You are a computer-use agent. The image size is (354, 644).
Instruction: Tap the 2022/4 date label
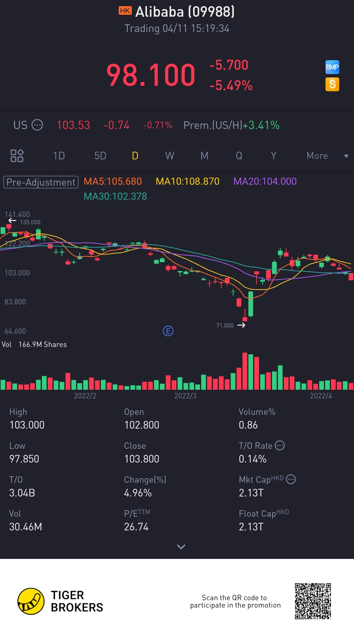pyautogui.click(x=321, y=396)
